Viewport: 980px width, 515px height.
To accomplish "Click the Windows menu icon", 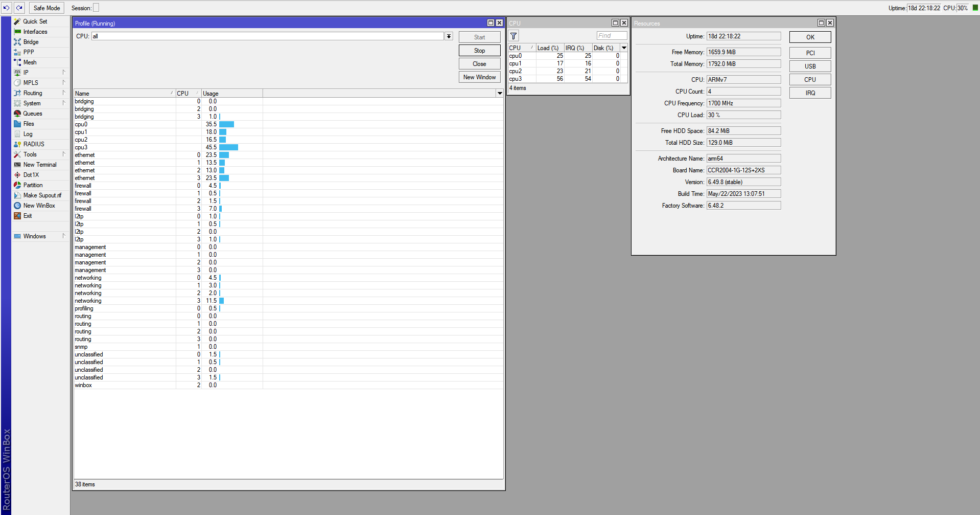I will pos(17,236).
